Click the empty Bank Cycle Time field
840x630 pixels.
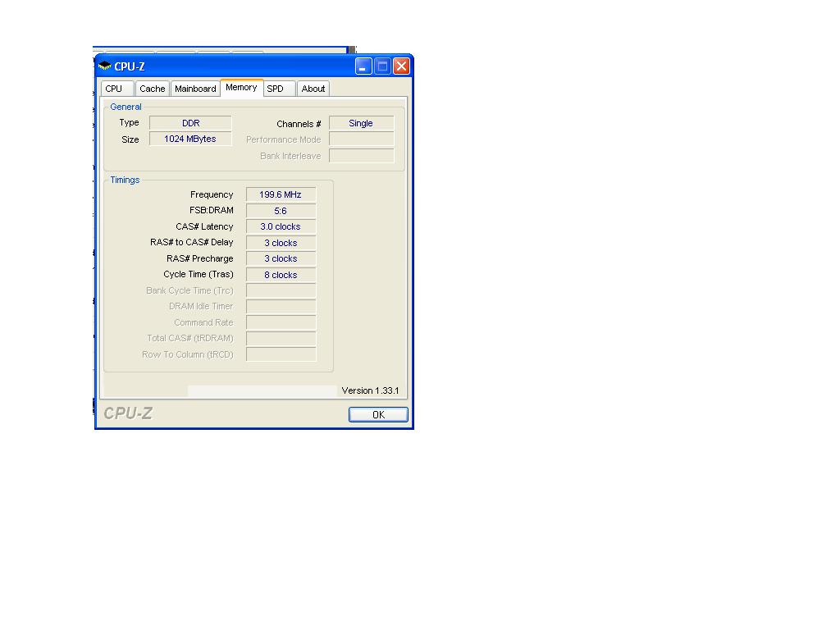click(281, 290)
